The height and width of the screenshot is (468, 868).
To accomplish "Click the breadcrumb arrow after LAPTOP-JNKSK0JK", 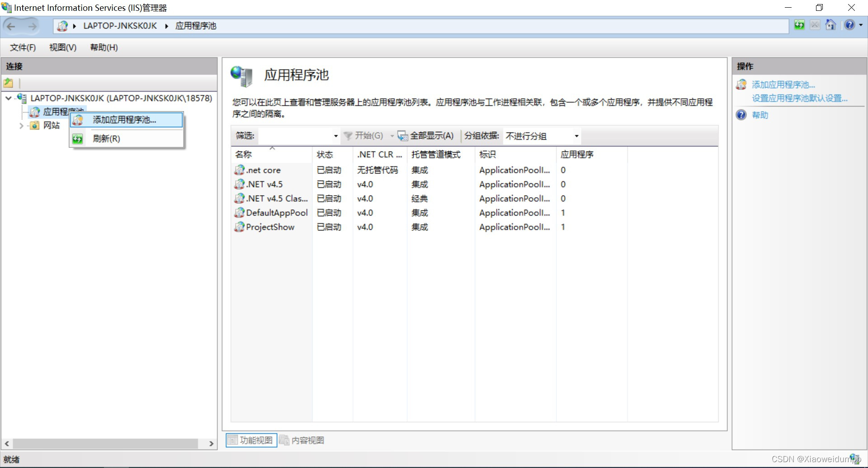I will click(167, 26).
